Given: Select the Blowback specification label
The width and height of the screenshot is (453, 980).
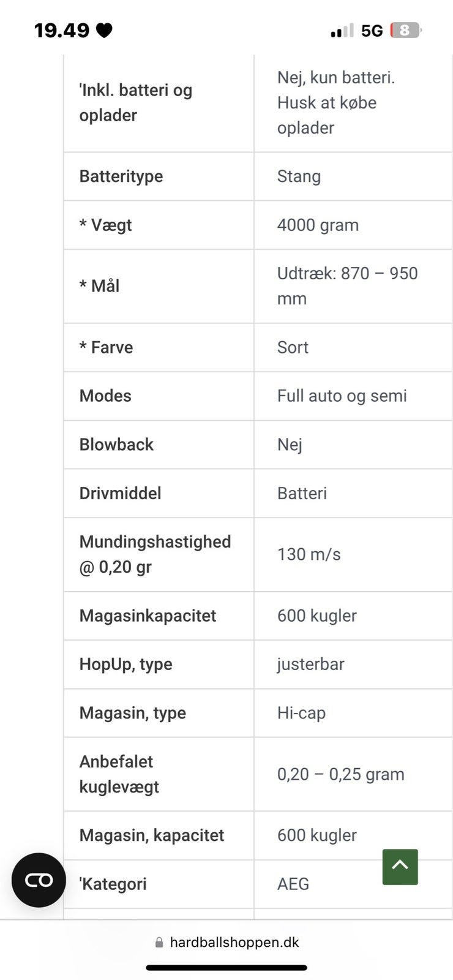Looking at the screenshot, I should point(116,444).
